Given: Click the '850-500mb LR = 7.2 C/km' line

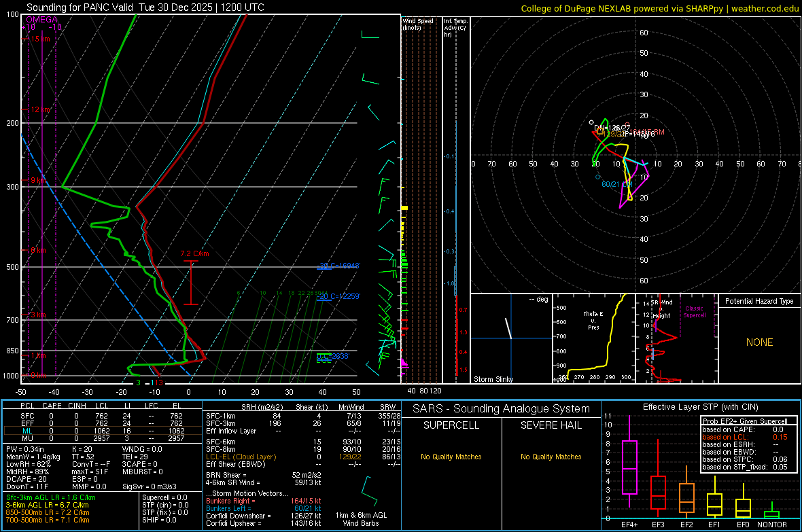Looking at the screenshot, I should click(x=48, y=512).
